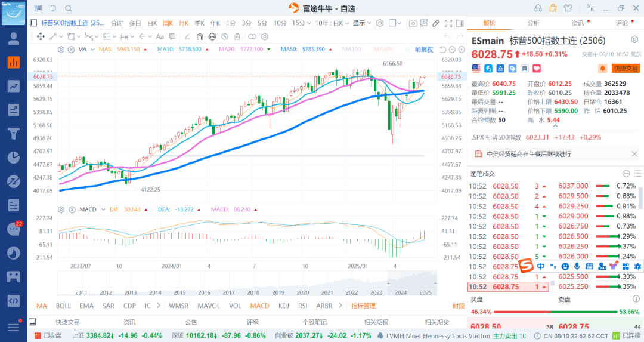
Task: Open the trend line chart sidebar icon
Action: (x=14, y=86)
